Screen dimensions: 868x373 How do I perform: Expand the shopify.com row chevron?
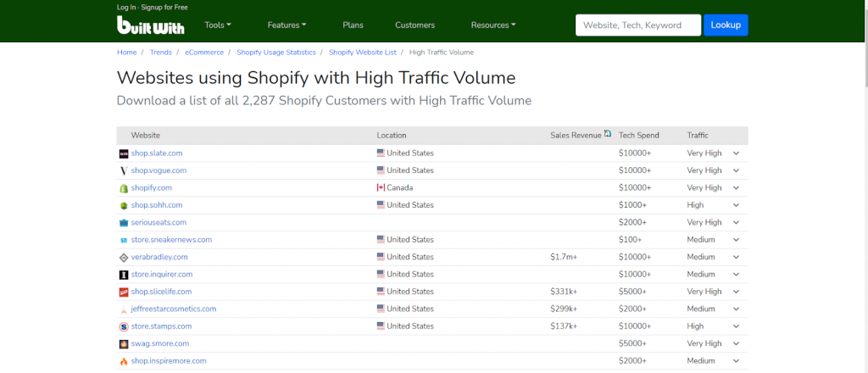point(737,187)
